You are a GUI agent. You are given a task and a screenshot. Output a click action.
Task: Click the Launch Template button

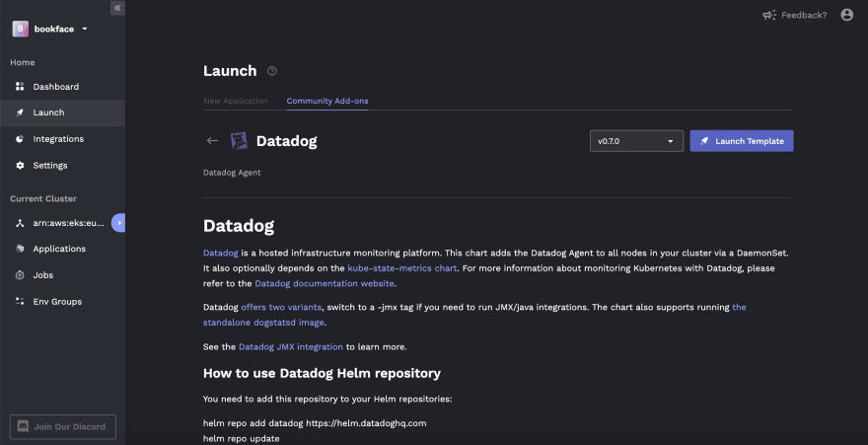point(742,141)
